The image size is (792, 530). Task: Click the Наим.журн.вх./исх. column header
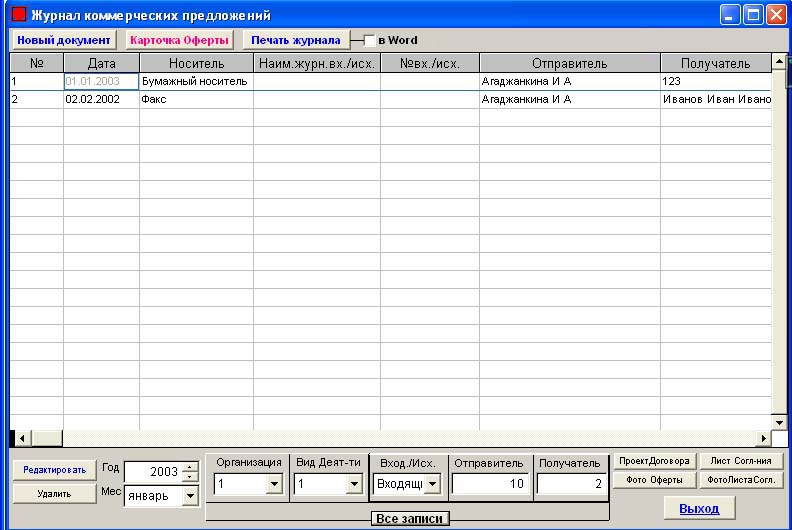317,63
